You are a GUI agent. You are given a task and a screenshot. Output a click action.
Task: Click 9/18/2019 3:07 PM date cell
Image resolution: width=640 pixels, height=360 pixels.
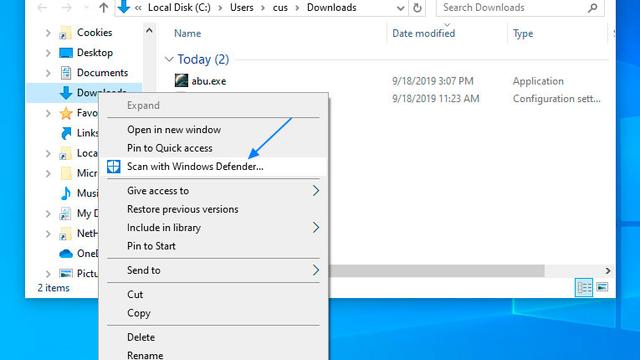coord(433,81)
